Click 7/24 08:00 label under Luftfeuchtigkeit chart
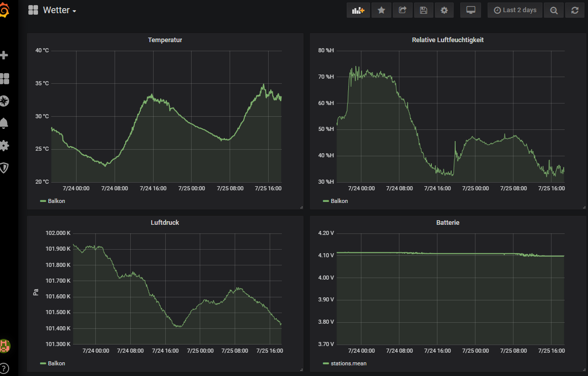 [399, 188]
